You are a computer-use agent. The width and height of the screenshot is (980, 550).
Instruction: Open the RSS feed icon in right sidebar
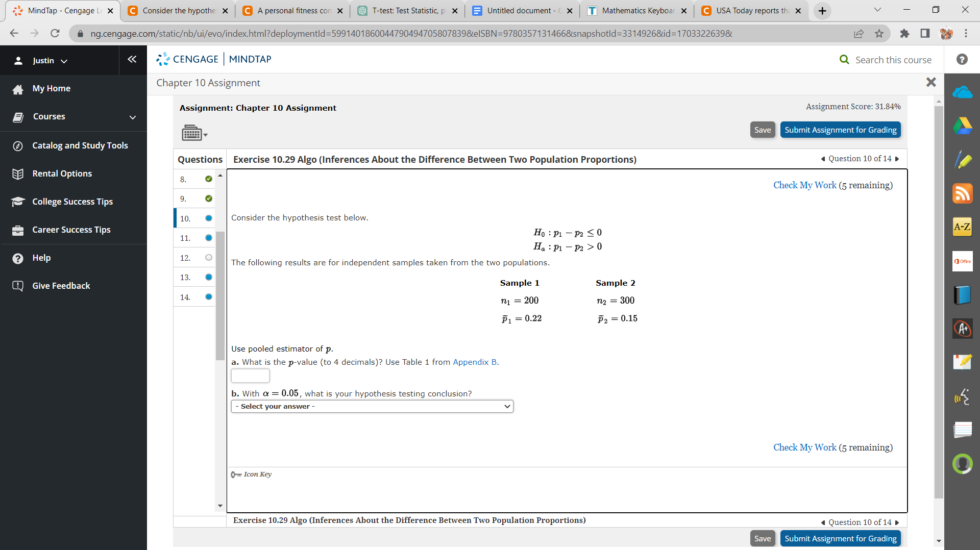(963, 193)
